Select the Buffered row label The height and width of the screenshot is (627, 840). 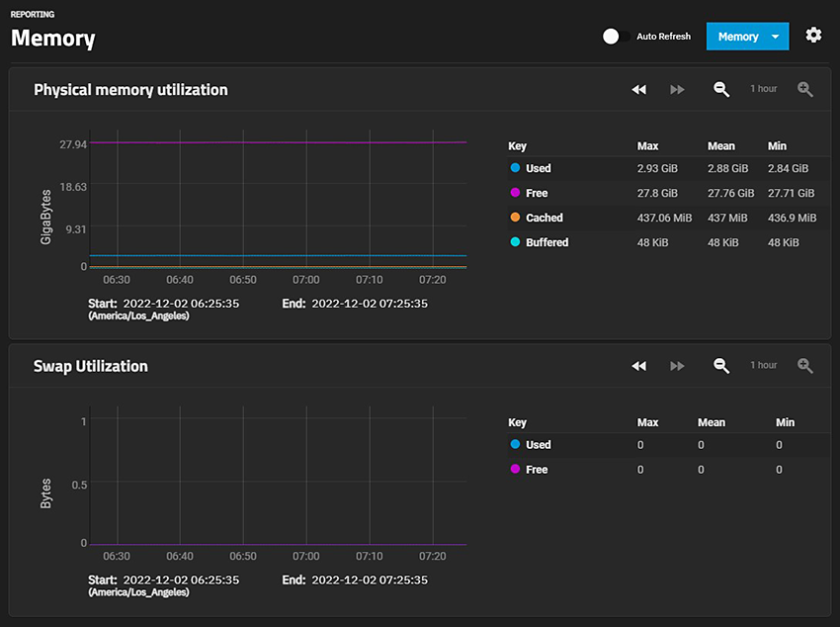pyautogui.click(x=546, y=242)
